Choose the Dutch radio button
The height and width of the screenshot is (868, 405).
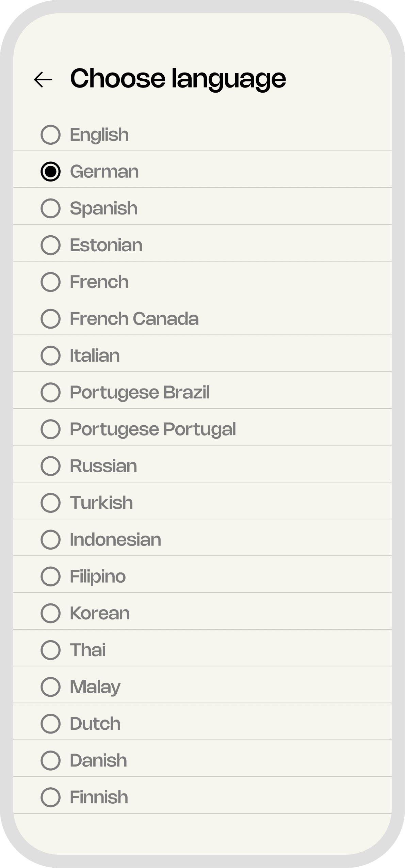coord(50,723)
